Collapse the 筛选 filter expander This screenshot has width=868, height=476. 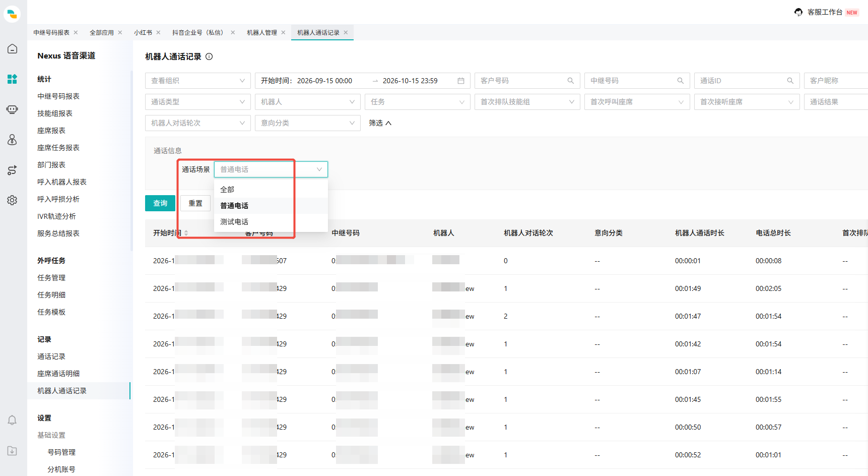(380, 123)
